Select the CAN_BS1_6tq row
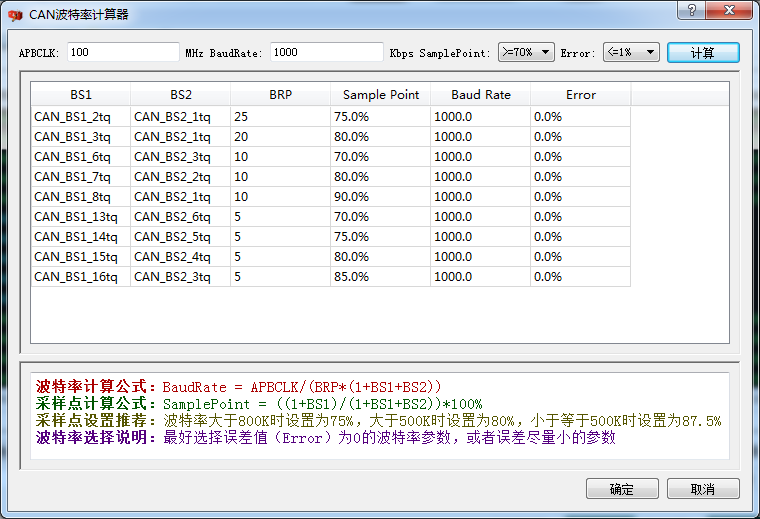 pos(331,157)
